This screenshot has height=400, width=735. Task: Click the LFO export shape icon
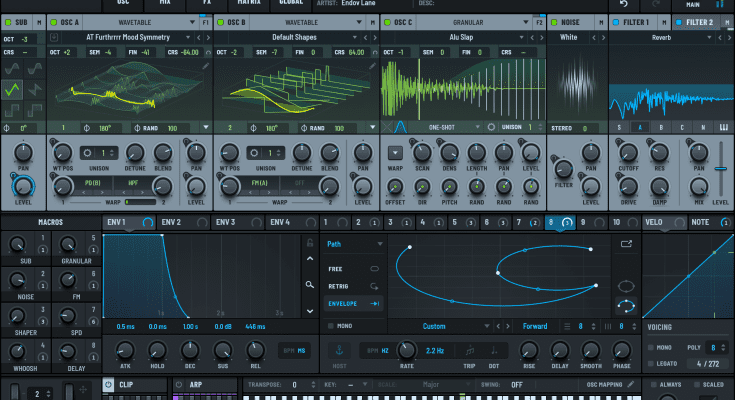click(x=626, y=243)
